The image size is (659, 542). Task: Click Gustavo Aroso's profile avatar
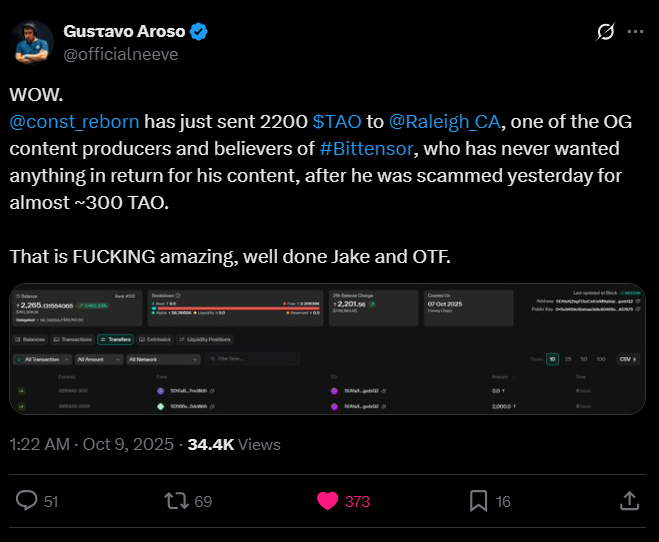pyautogui.click(x=34, y=42)
